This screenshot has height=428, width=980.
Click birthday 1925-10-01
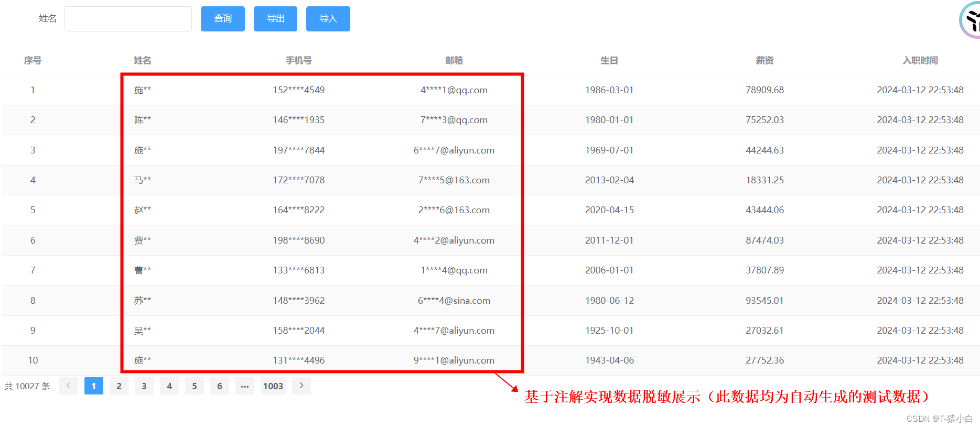click(609, 331)
